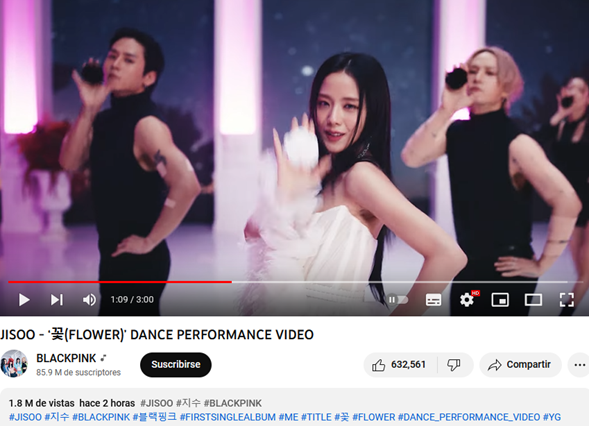This screenshot has width=589, height=426.
Task: Like the video with thumbs up
Action: pos(400,365)
